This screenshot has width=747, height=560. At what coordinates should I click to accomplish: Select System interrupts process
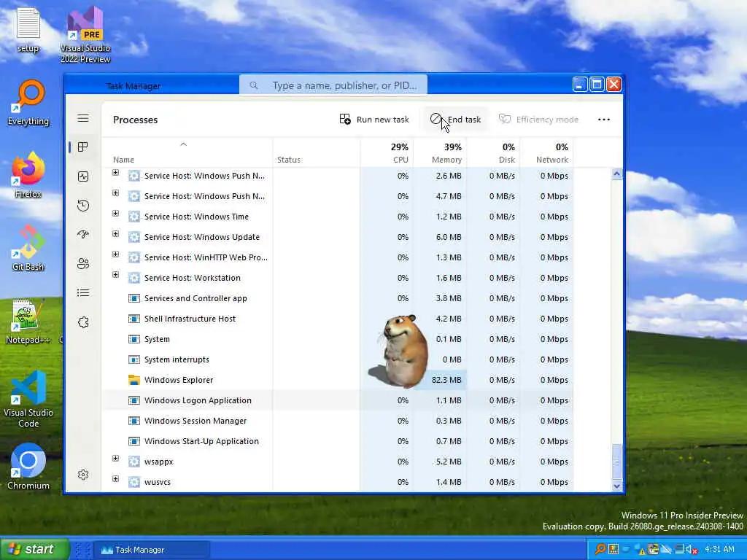[337, 359]
